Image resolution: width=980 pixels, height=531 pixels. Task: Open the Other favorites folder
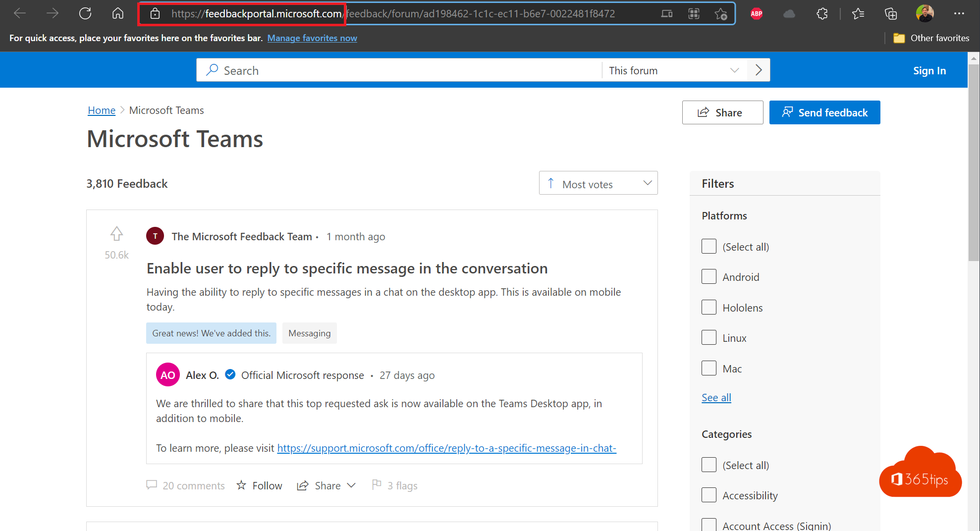coord(931,38)
